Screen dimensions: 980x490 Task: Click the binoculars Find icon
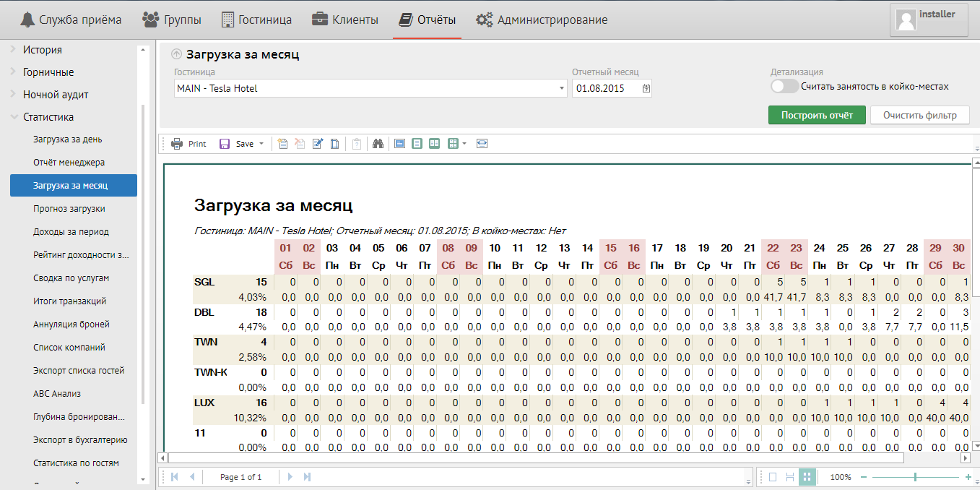(x=378, y=144)
